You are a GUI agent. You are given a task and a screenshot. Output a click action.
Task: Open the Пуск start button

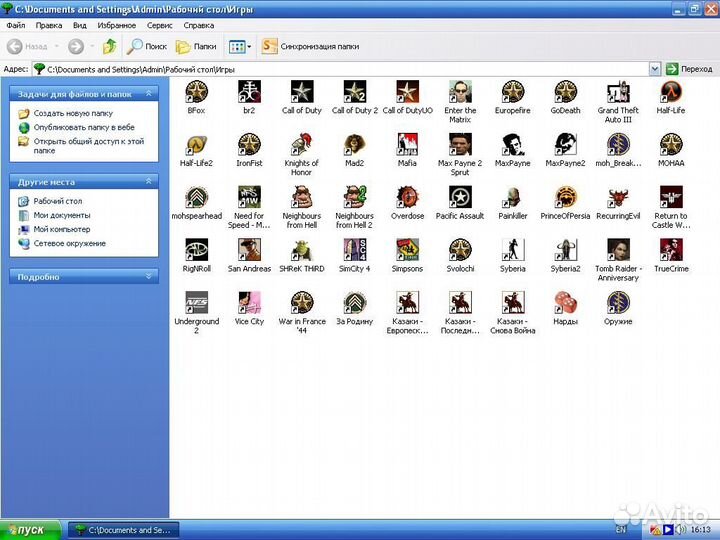click(x=29, y=530)
